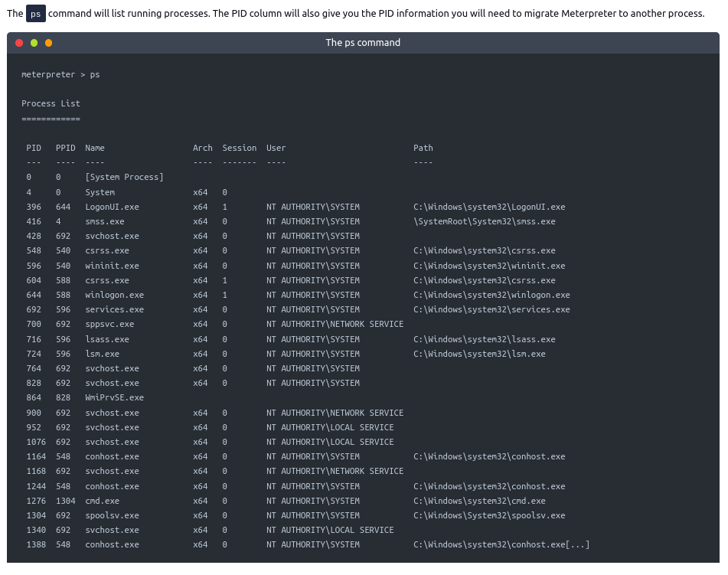This screenshot has width=728, height=575.
Task: Click the name 'csrss.exe' in the PID 548 row
Action: pos(107,251)
